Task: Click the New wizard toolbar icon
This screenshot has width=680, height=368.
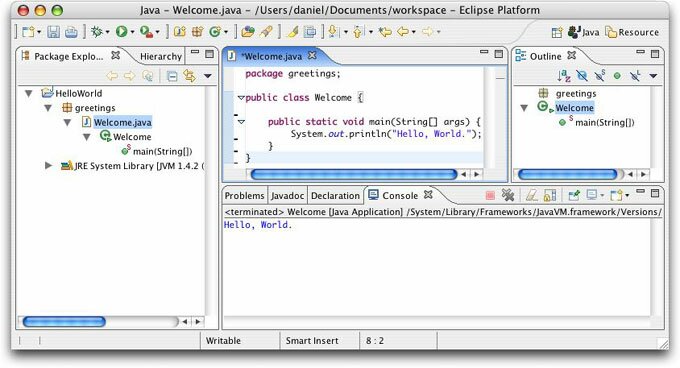Action: (x=29, y=32)
